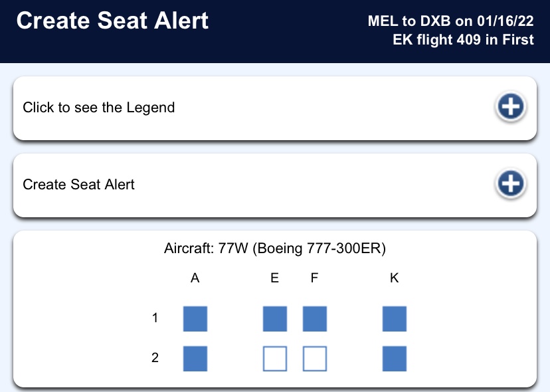Click the MEL to DXB flight info
The width and height of the screenshot is (550, 392).
(451, 21)
